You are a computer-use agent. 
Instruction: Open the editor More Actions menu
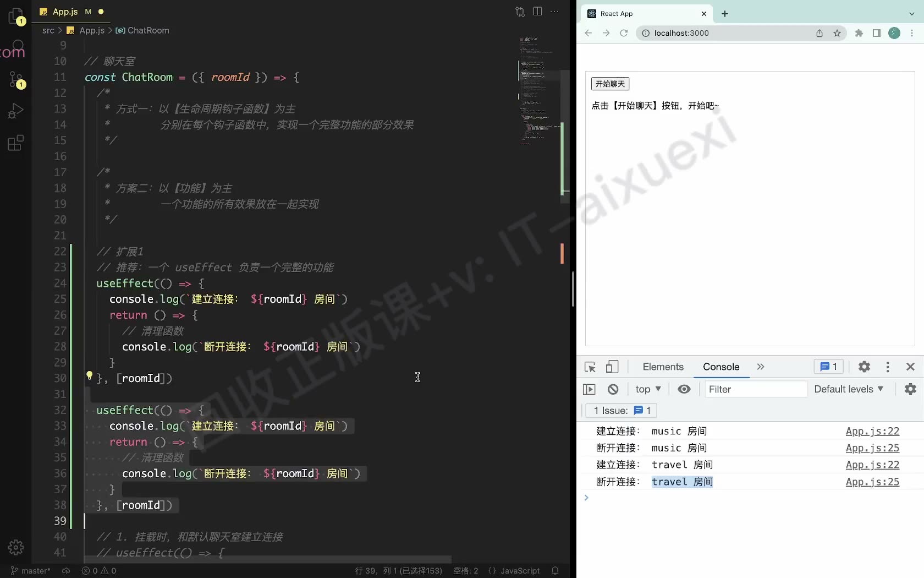click(x=554, y=12)
